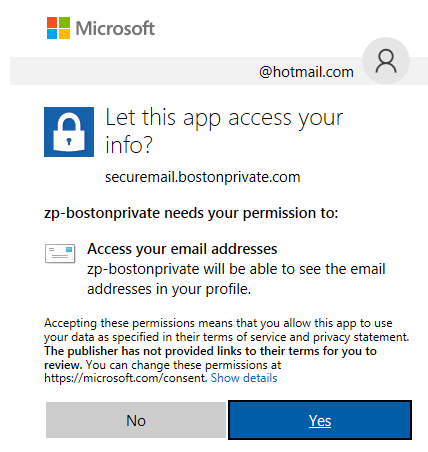
Task: Click the user avatar profile icon
Action: [x=386, y=61]
